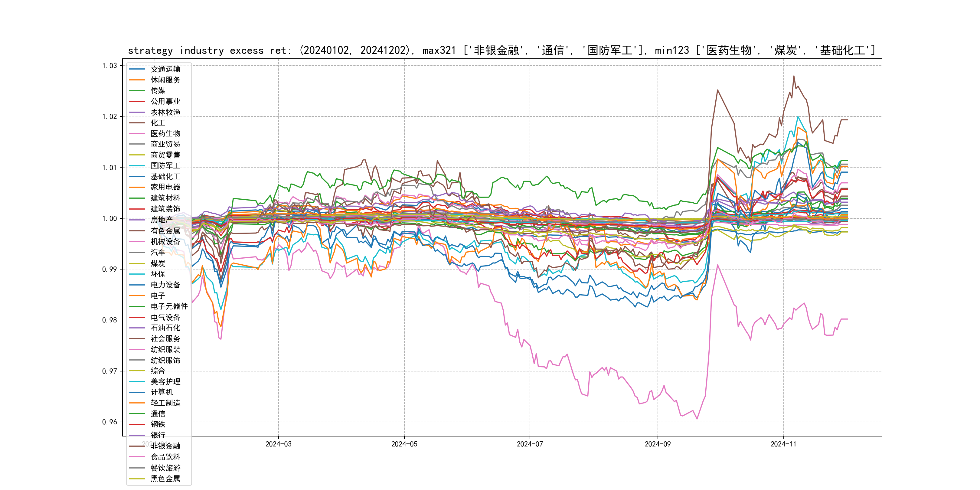The image size is (980, 490).
Task: Click the 交通运输 legend entry
Action: coord(165,69)
